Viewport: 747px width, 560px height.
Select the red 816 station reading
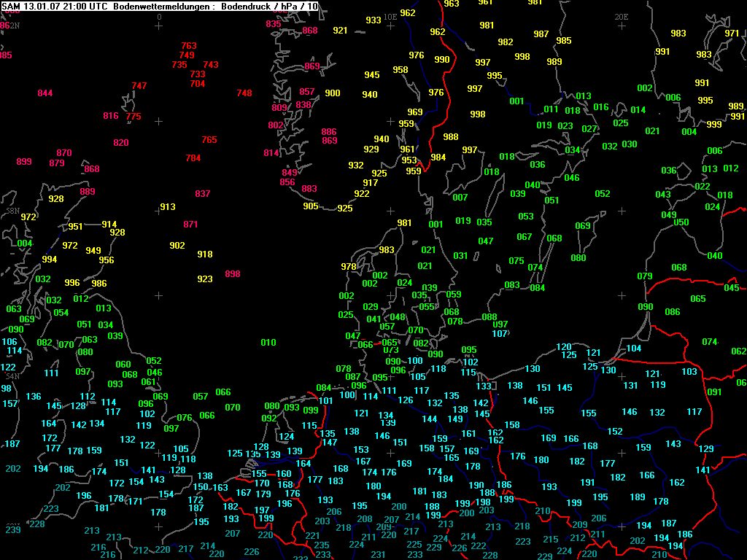tap(111, 117)
